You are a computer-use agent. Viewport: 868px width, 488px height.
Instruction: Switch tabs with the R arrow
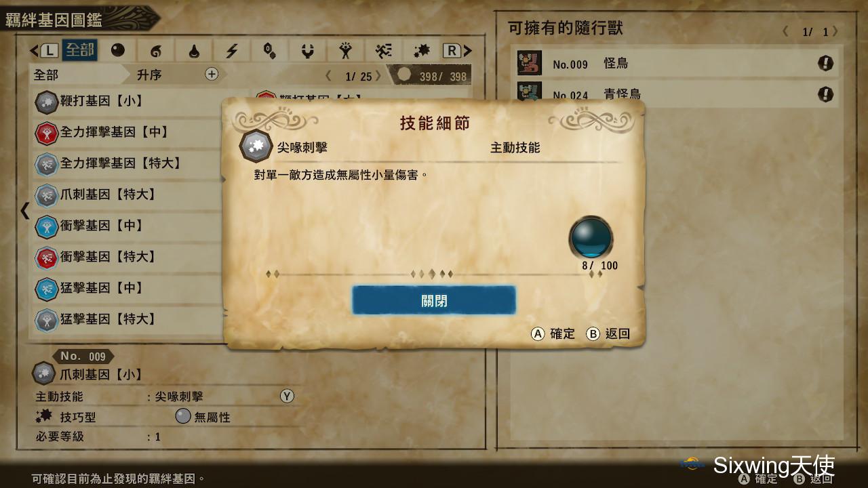[458, 51]
